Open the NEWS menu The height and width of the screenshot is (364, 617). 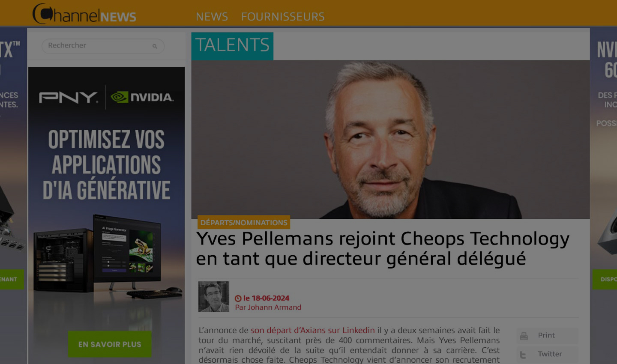(x=212, y=17)
